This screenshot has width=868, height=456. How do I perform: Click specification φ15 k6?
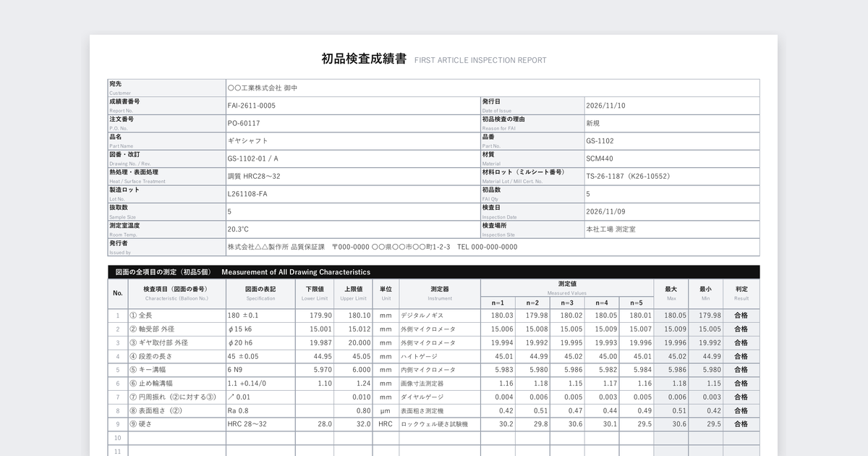click(x=260, y=329)
